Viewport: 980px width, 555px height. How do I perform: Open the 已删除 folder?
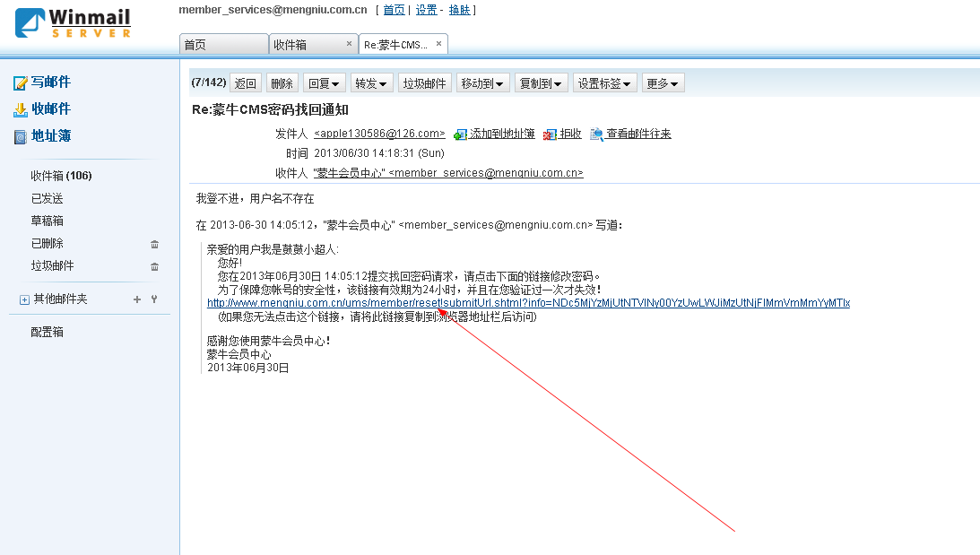point(47,243)
